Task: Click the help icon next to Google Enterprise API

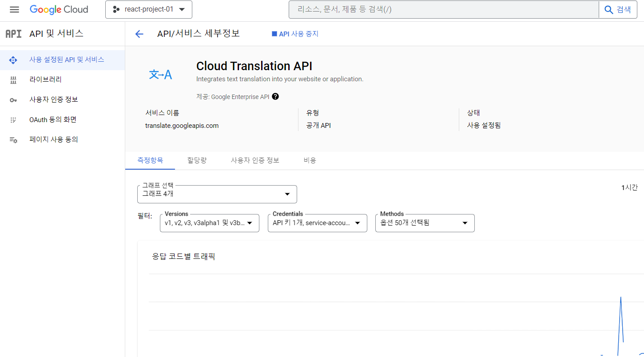Action: pyautogui.click(x=275, y=96)
